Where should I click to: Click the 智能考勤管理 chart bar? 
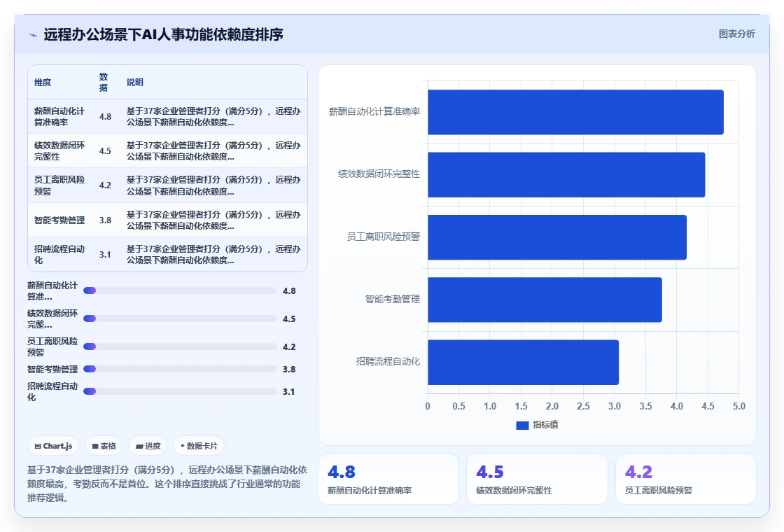point(545,300)
